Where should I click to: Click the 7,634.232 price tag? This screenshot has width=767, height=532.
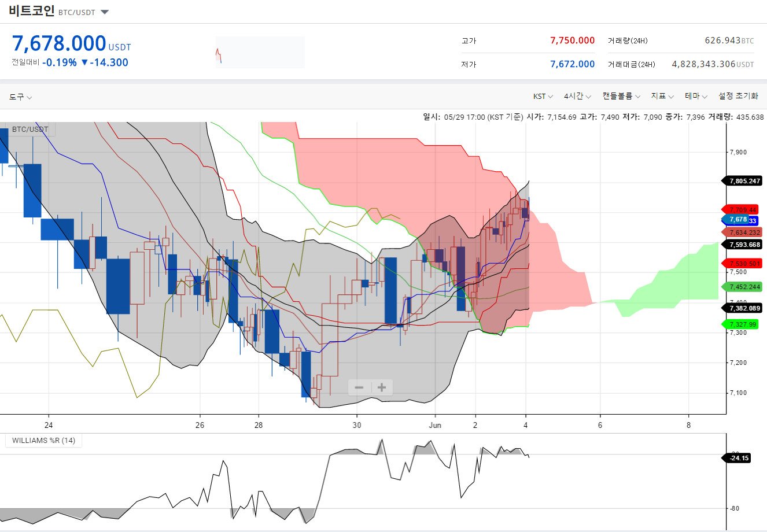tap(743, 232)
